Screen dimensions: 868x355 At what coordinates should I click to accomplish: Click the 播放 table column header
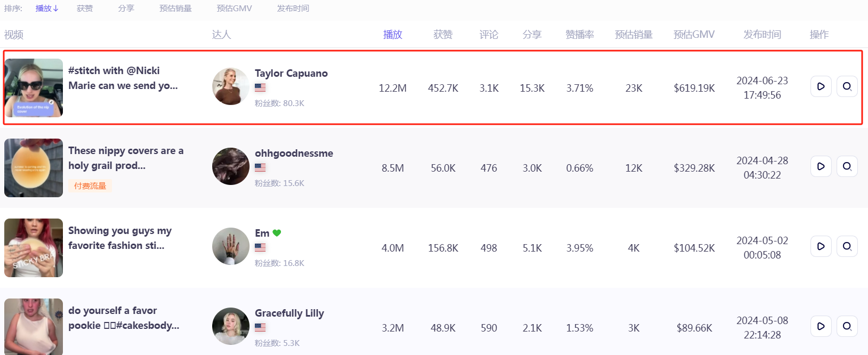[392, 35]
